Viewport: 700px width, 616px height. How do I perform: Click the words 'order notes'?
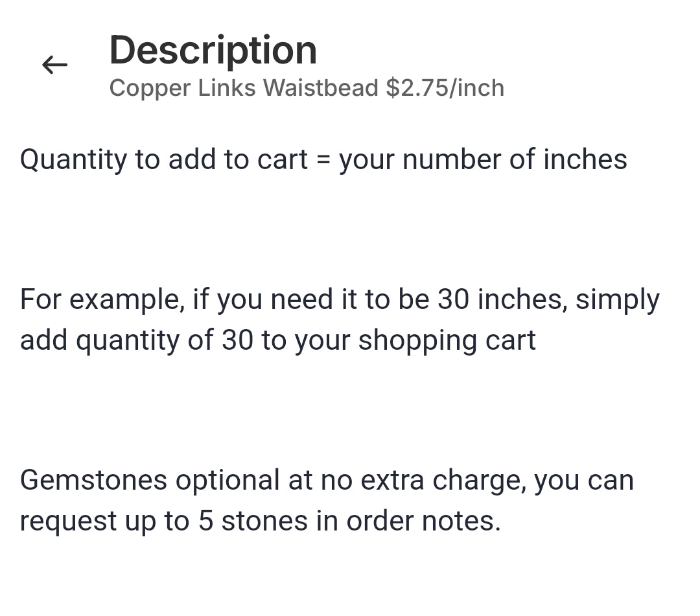[423, 521]
